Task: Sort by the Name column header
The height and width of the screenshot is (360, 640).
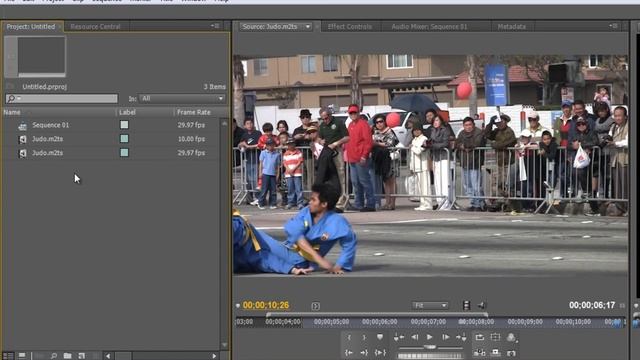Action: (x=12, y=112)
